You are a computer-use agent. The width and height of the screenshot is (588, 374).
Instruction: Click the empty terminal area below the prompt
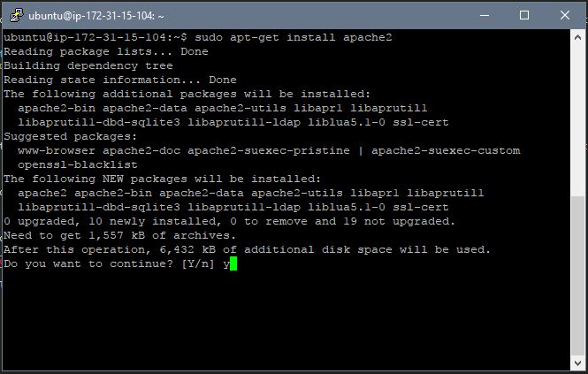(x=286, y=319)
